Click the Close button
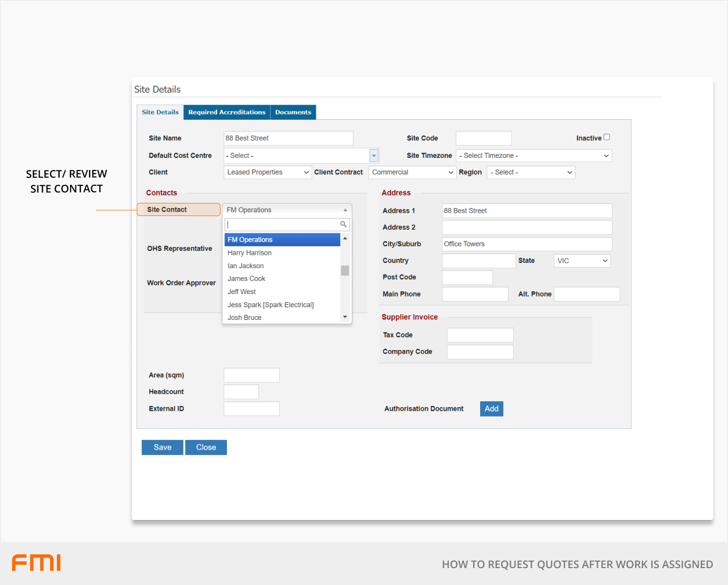Viewport: 728px width, 585px height. 206,447
